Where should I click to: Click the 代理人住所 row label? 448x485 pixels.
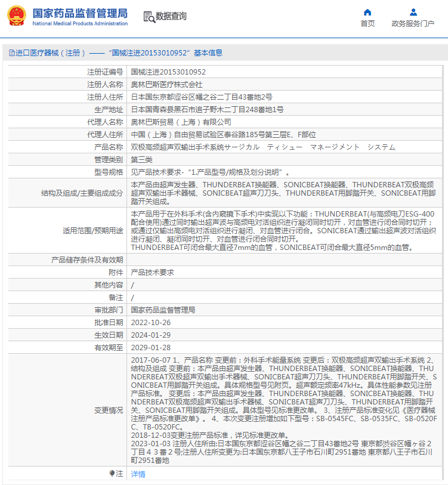point(105,135)
